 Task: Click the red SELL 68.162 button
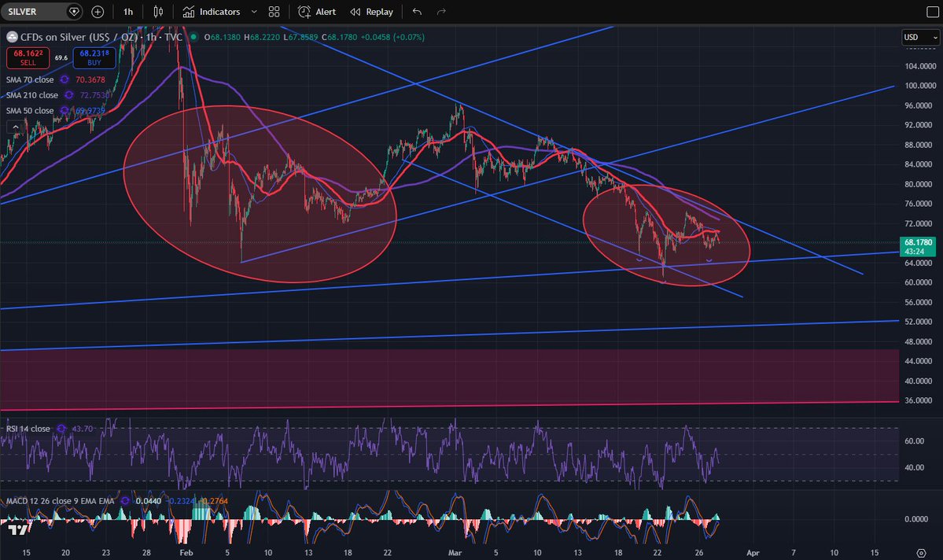(x=28, y=57)
